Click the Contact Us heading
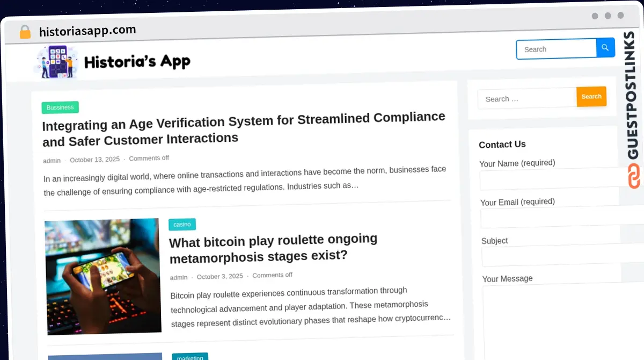 point(502,144)
